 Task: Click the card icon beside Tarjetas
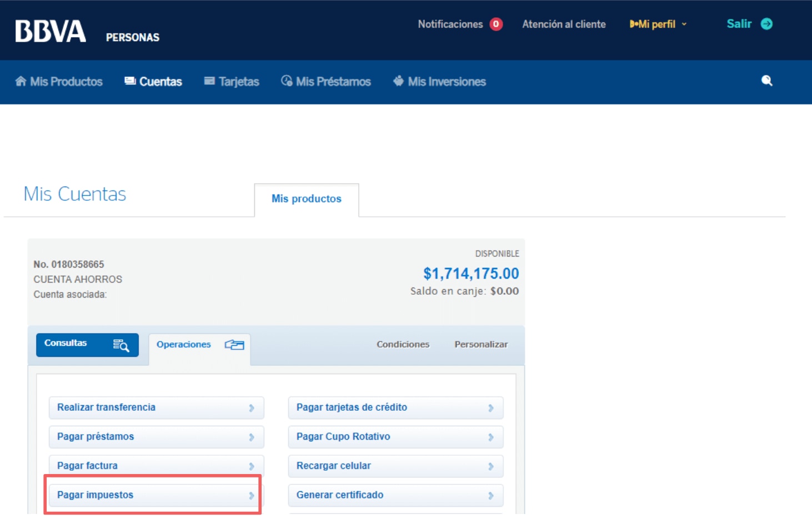[209, 81]
